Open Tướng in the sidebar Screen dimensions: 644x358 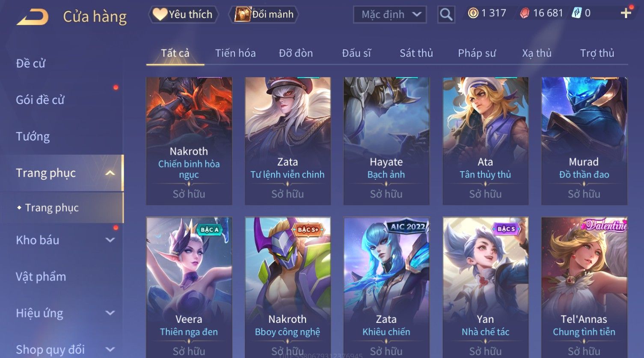pyautogui.click(x=33, y=137)
